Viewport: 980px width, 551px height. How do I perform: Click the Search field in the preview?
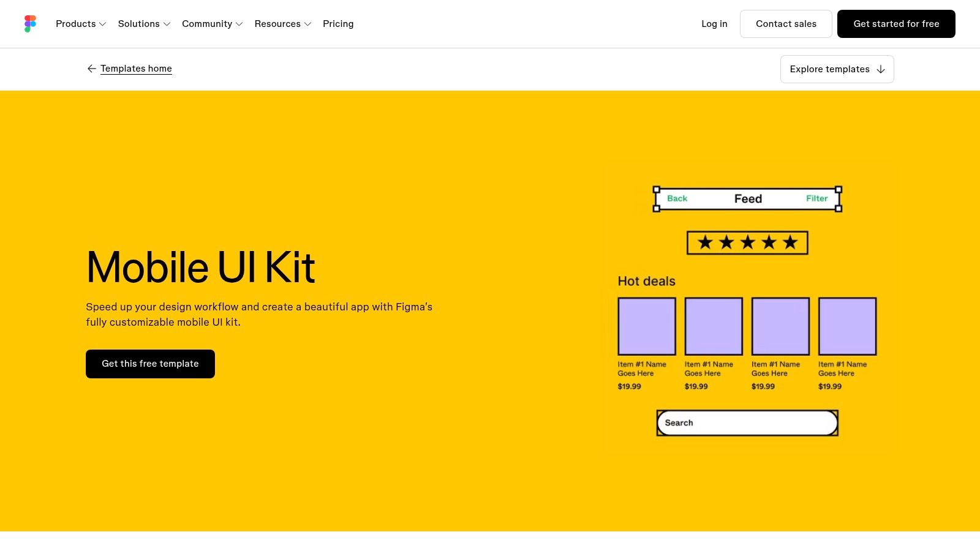click(747, 423)
